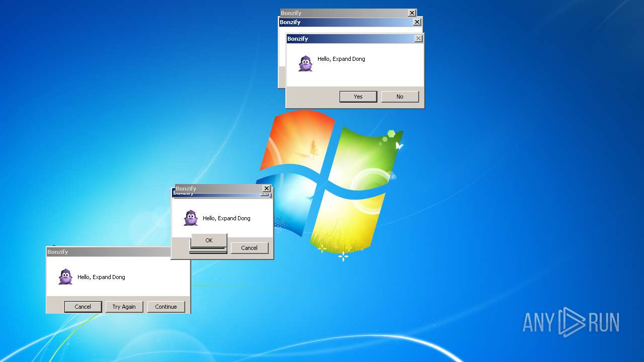644x362 pixels.
Task: Click Yes in the top-right Bonzify dialog
Action: [358, 97]
